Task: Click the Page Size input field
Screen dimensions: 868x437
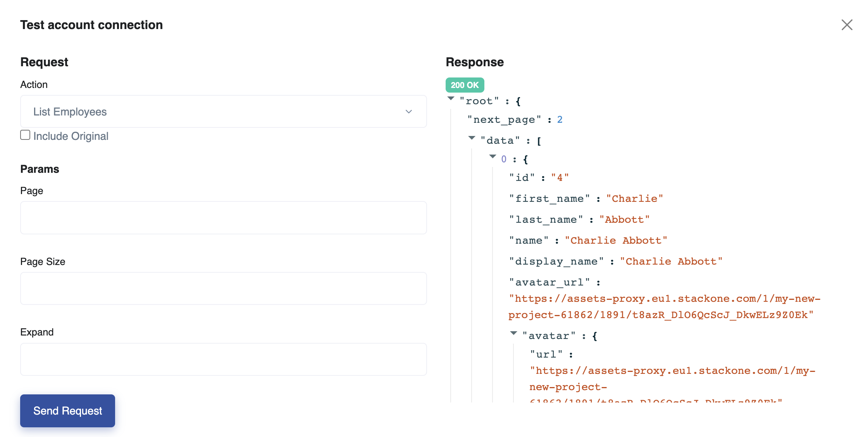Action: 223,288
